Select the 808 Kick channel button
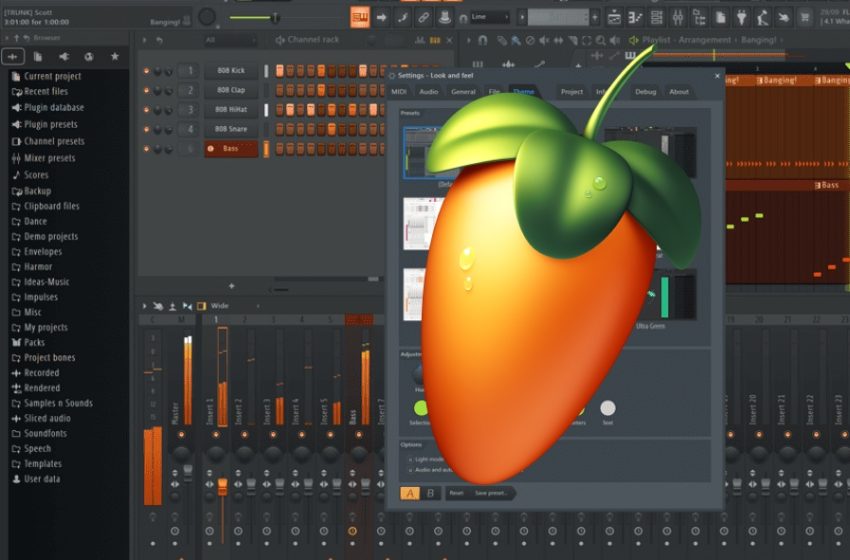850x560 pixels. pos(231,70)
